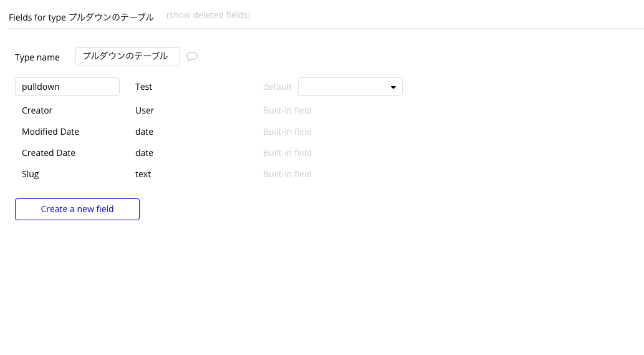Click Built-in field label in Modified Date row
This screenshot has width=644, height=355.
click(x=287, y=132)
